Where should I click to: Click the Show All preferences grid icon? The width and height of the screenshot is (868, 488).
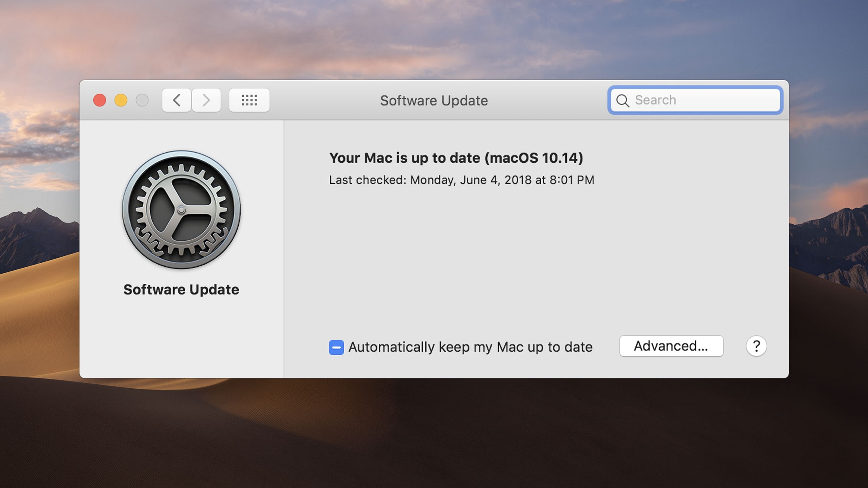click(x=249, y=100)
